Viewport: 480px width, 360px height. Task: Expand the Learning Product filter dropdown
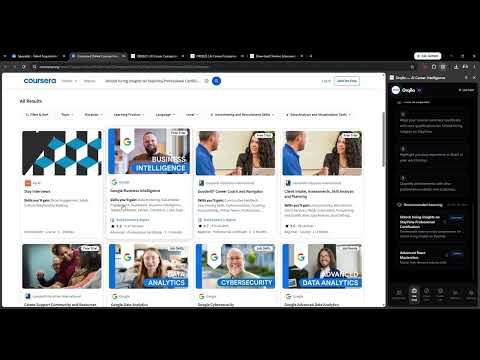(x=129, y=114)
